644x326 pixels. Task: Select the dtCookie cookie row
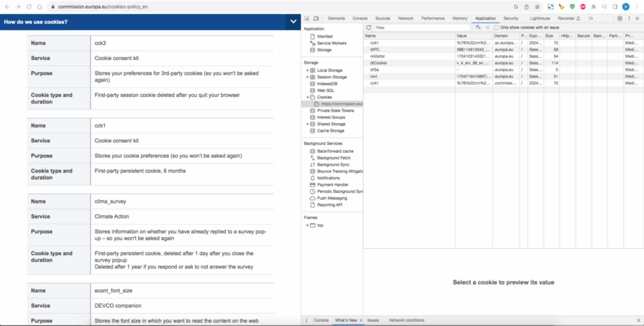point(503,63)
